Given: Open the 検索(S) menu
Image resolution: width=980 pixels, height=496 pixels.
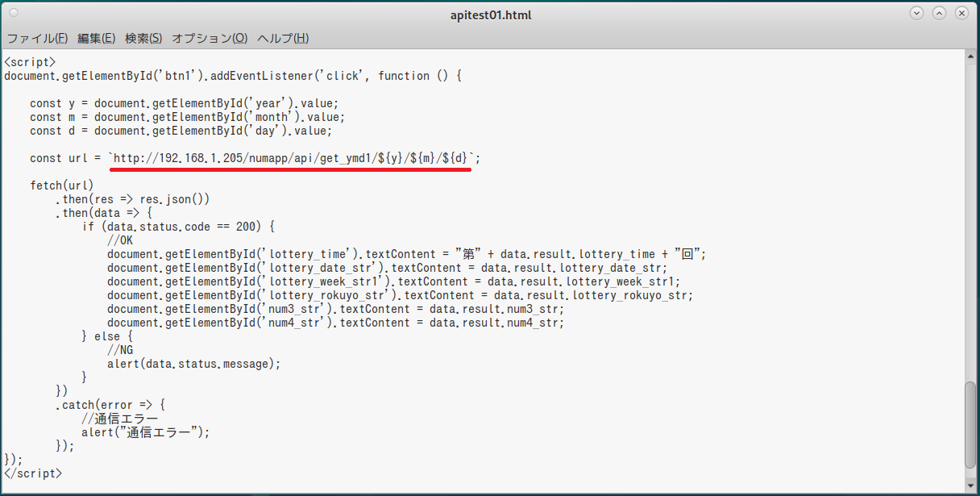Looking at the screenshot, I should pos(143,38).
